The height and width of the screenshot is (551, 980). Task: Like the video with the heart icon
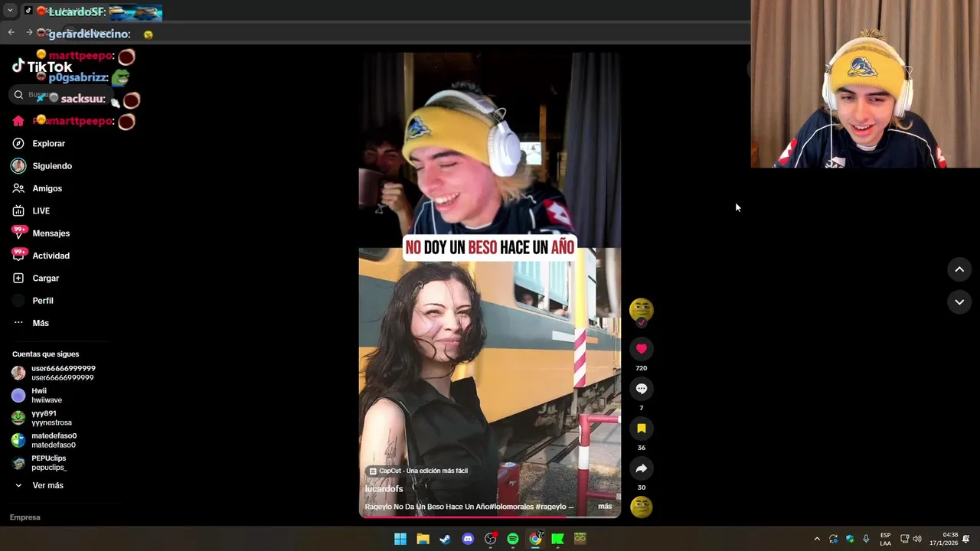642,349
